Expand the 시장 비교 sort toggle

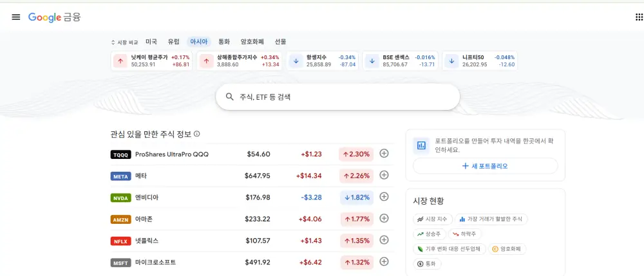click(x=124, y=42)
